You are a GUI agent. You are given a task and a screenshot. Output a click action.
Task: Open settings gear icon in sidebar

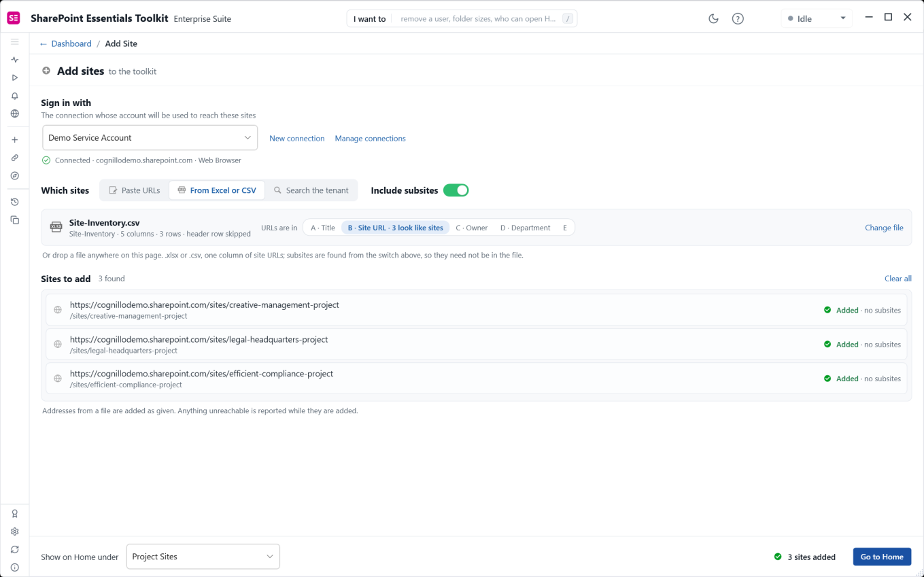[14, 531]
